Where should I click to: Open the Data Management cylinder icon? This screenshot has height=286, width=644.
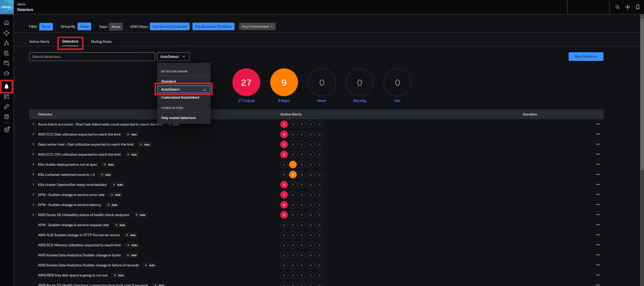coord(6,116)
